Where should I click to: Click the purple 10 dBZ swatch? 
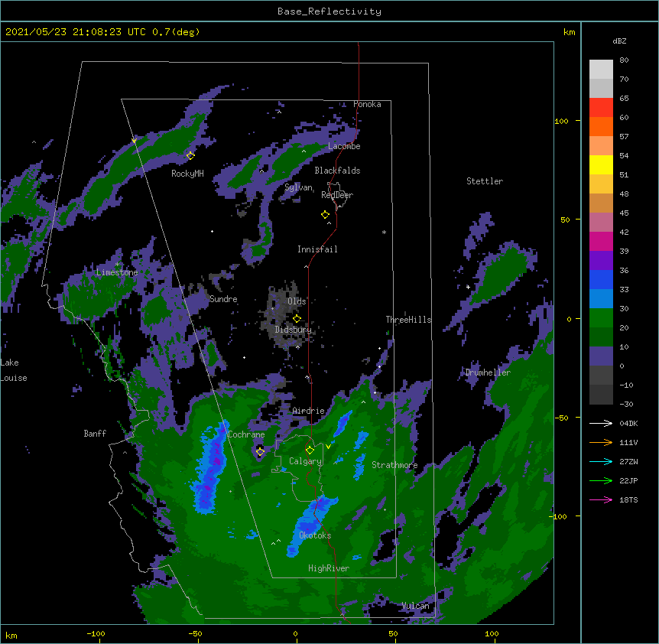click(601, 356)
